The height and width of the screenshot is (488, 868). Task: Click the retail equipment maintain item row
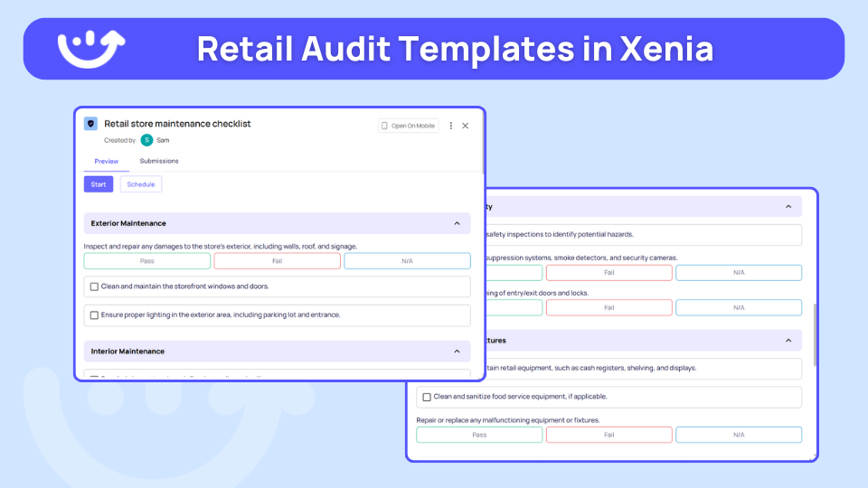644,369
